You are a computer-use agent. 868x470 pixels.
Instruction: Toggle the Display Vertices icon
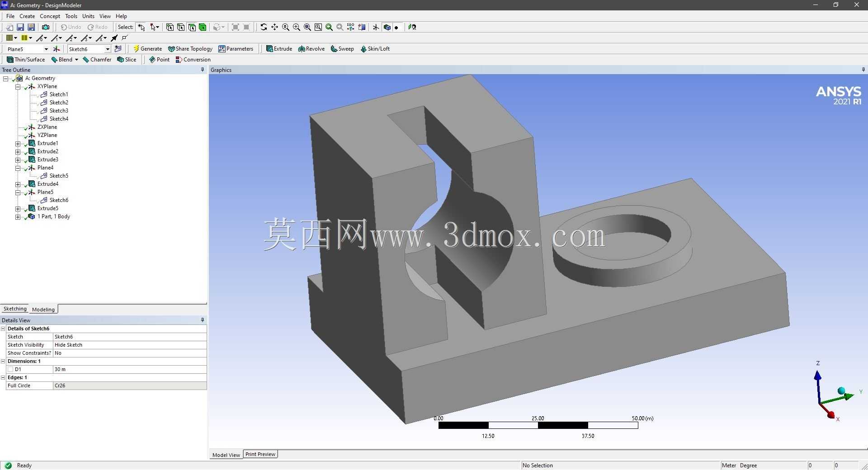pyautogui.click(x=125, y=38)
